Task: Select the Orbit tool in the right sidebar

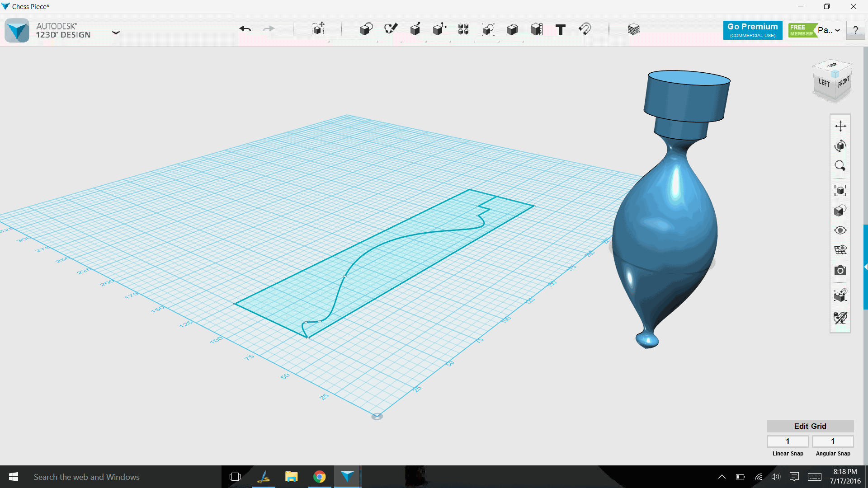Action: pos(840,145)
